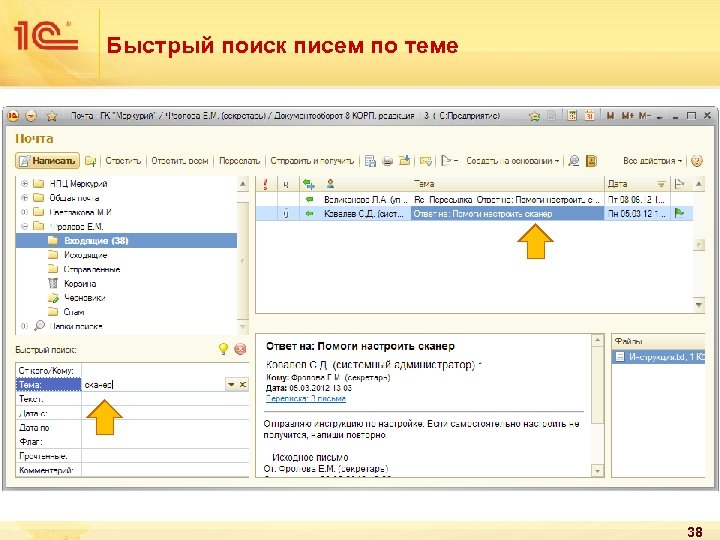Click the help face icon at toolbar end
This screenshot has width=720, height=540.
point(697,161)
